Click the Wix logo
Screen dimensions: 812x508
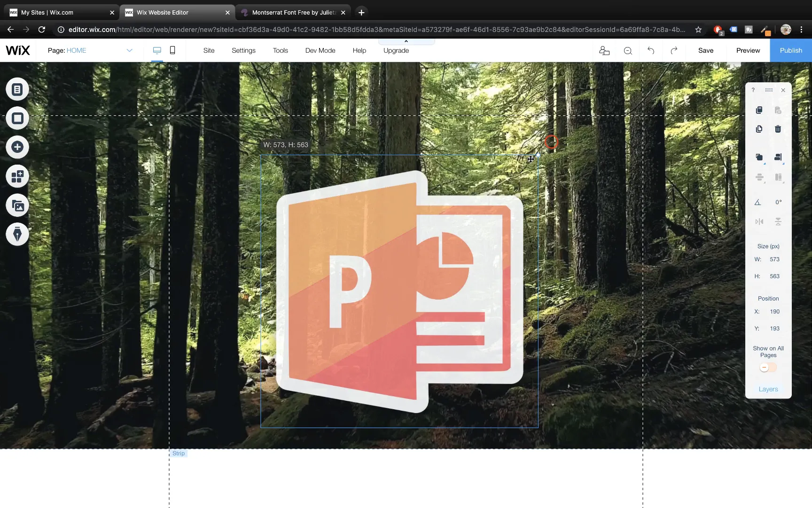(x=18, y=50)
